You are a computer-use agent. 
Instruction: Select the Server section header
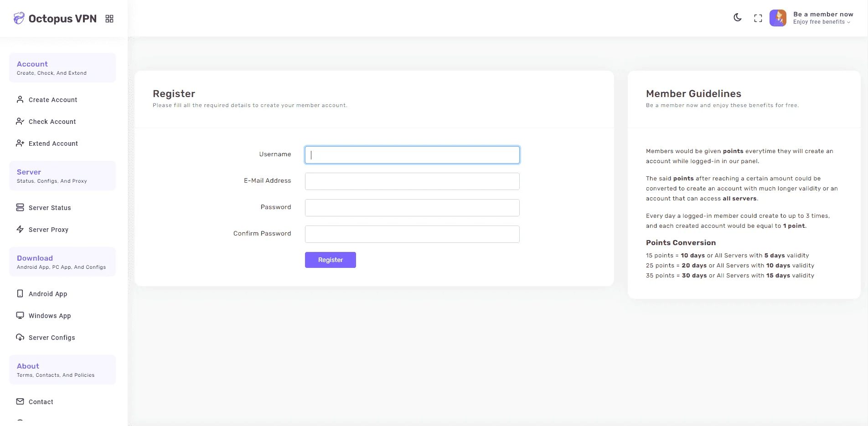click(x=62, y=176)
